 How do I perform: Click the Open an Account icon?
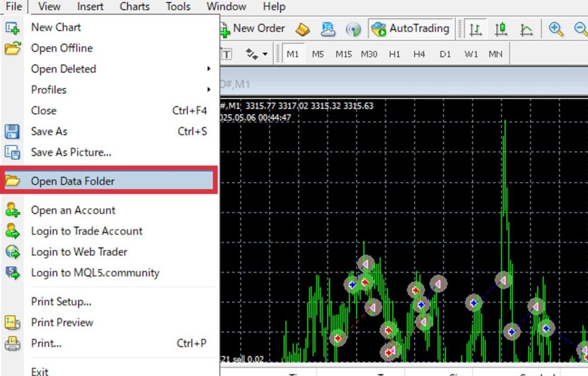(13, 210)
